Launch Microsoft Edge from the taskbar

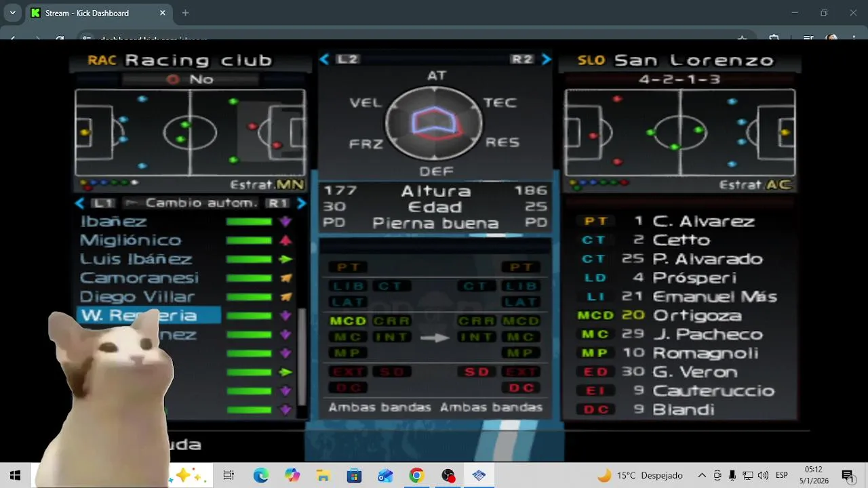tap(261, 475)
